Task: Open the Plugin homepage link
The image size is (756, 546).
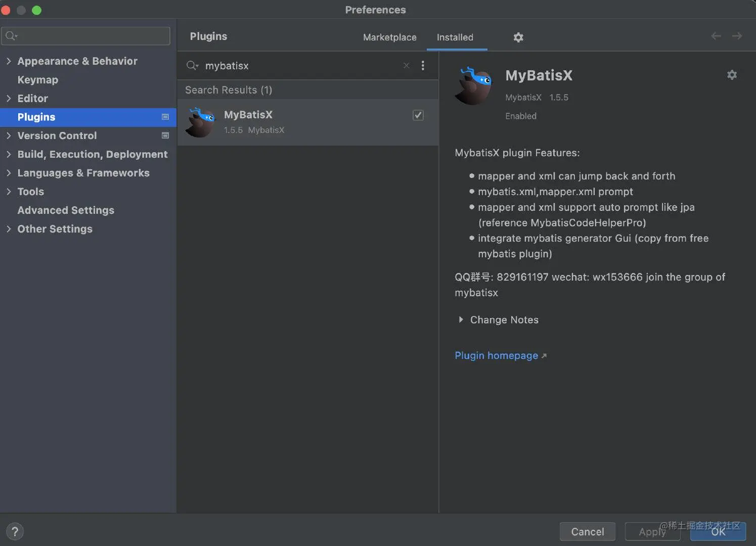Action: (496, 355)
